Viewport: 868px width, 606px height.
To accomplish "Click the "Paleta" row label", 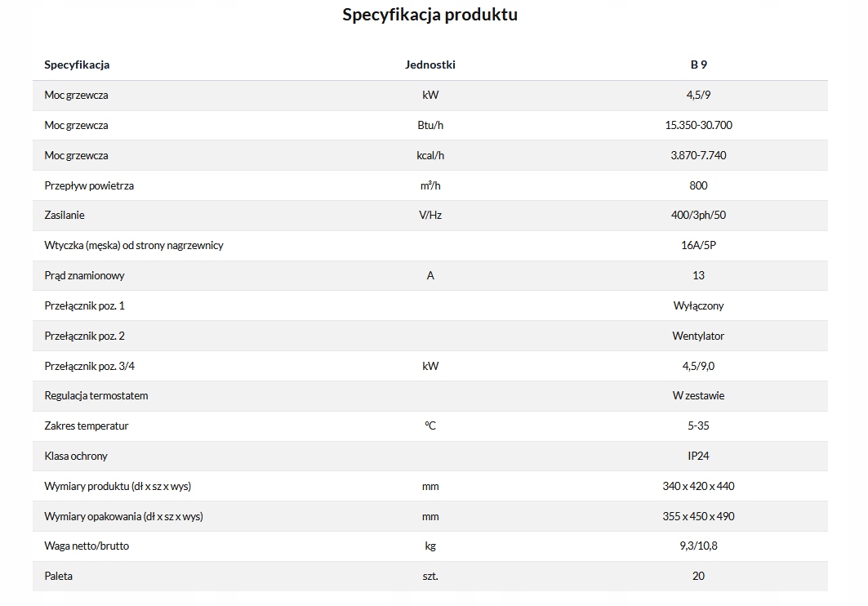I will [x=59, y=576].
